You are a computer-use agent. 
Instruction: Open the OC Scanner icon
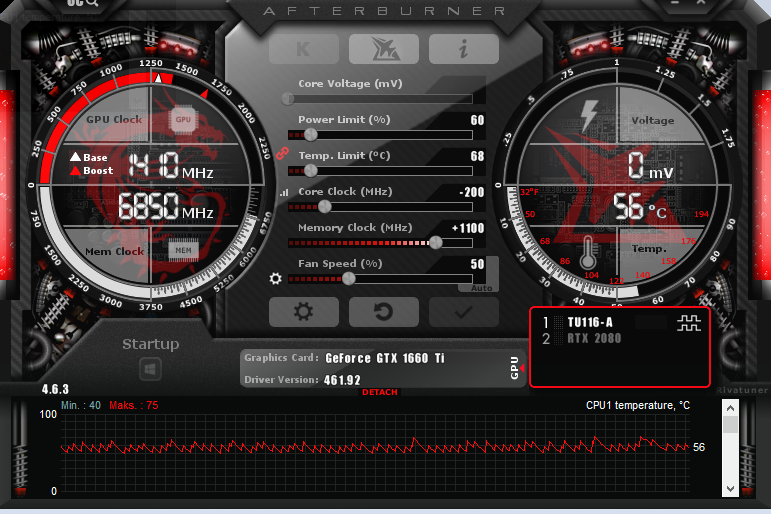pos(83,3)
